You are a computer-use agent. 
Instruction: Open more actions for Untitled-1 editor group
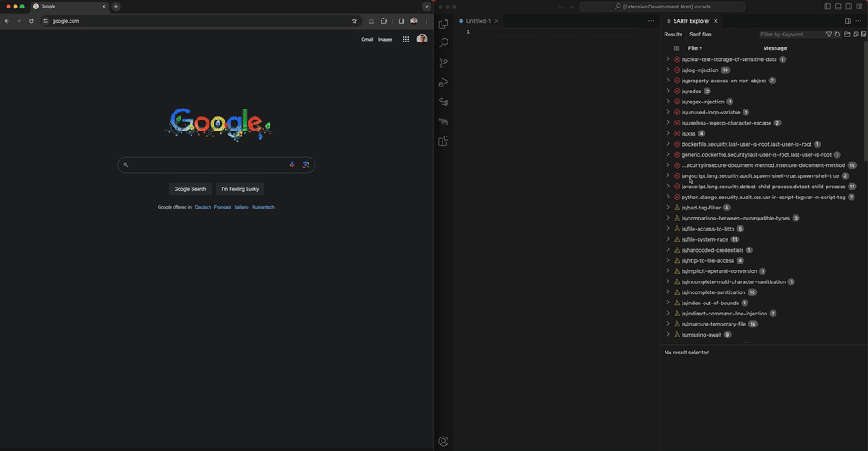(651, 21)
